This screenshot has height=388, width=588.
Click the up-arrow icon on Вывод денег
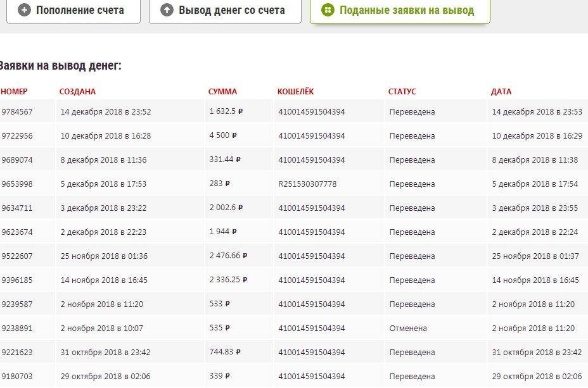click(167, 10)
